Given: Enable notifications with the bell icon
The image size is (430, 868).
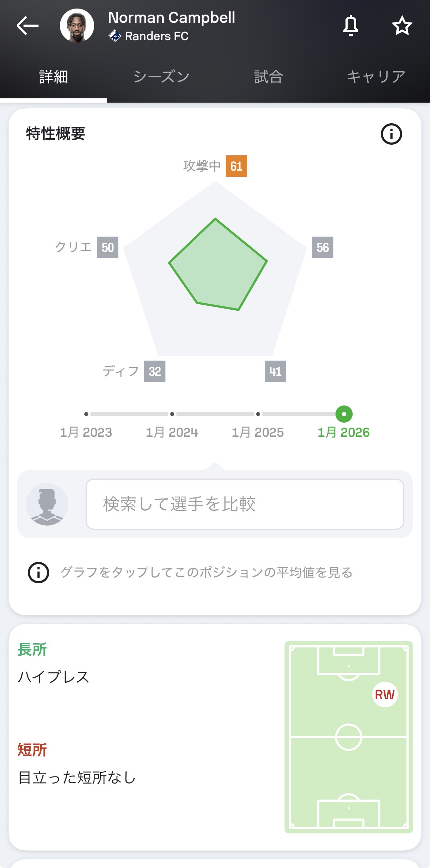Looking at the screenshot, I should pos(350,26).
